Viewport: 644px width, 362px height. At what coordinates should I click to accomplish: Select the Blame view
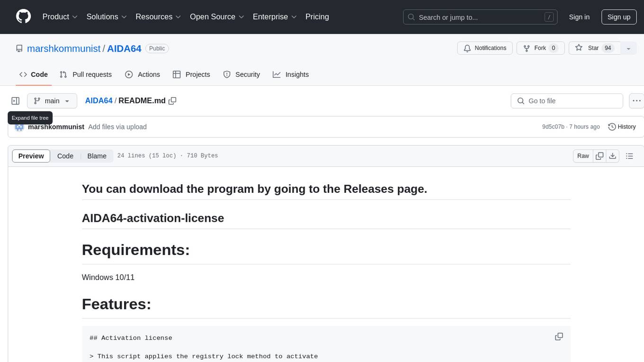pyautogui.click(x=97, y=156)
